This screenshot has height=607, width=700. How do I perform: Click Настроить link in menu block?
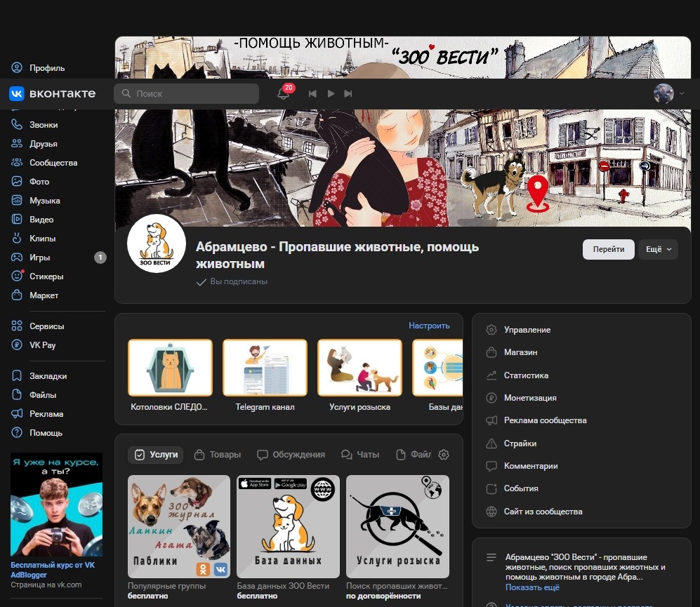point(429,326)
